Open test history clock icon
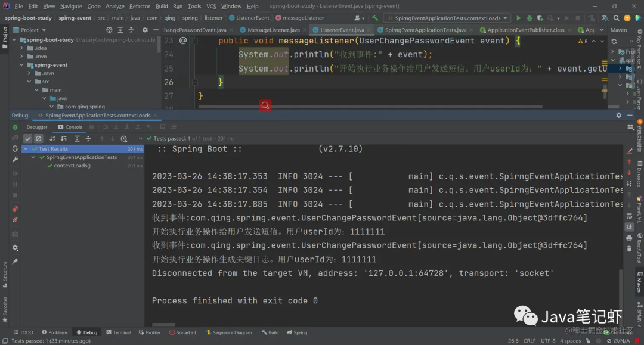 (x=123, y=138)
